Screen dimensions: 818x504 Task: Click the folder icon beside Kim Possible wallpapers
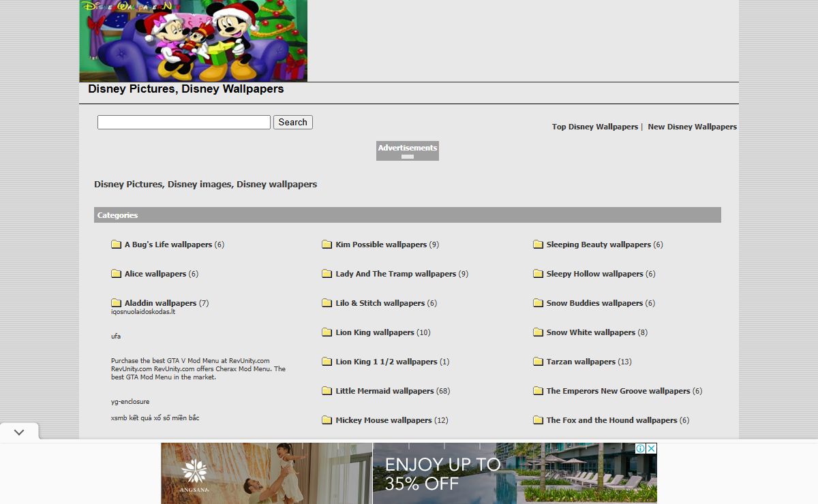(x=327, y=245)
